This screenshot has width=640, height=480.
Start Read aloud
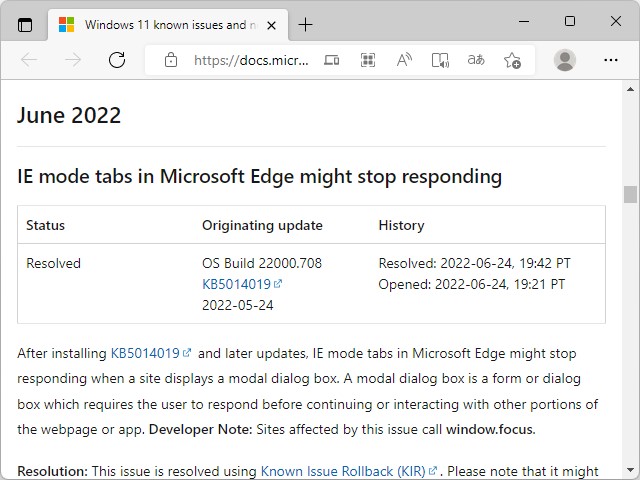pos(404,60)
